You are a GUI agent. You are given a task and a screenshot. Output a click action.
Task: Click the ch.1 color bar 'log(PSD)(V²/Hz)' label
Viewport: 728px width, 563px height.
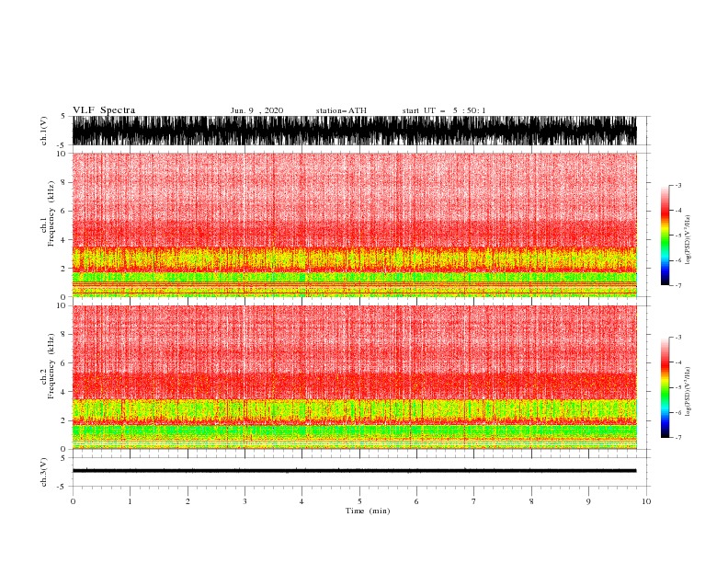688,240
